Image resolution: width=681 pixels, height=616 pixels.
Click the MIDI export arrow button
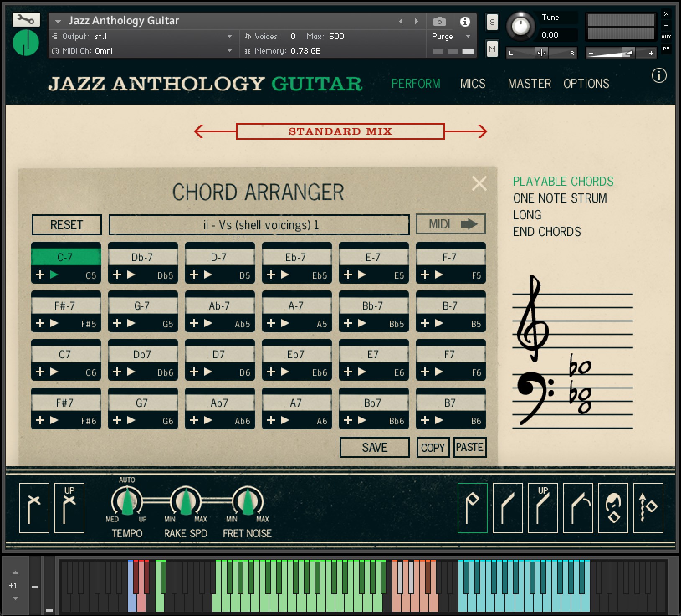tap(451, 224)
